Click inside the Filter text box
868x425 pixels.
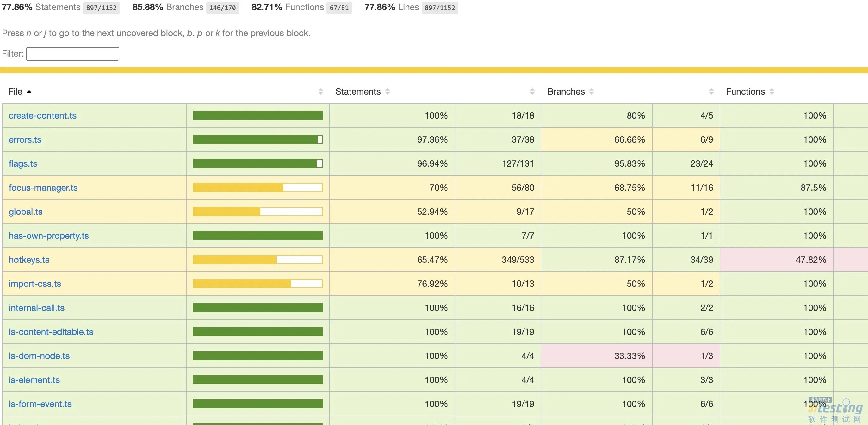pos(72,54)
